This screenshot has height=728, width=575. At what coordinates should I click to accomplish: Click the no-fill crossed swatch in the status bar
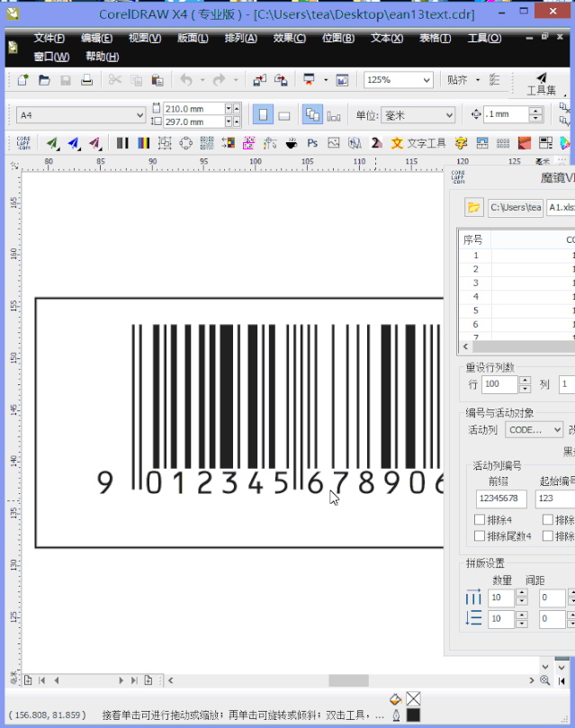413,698
